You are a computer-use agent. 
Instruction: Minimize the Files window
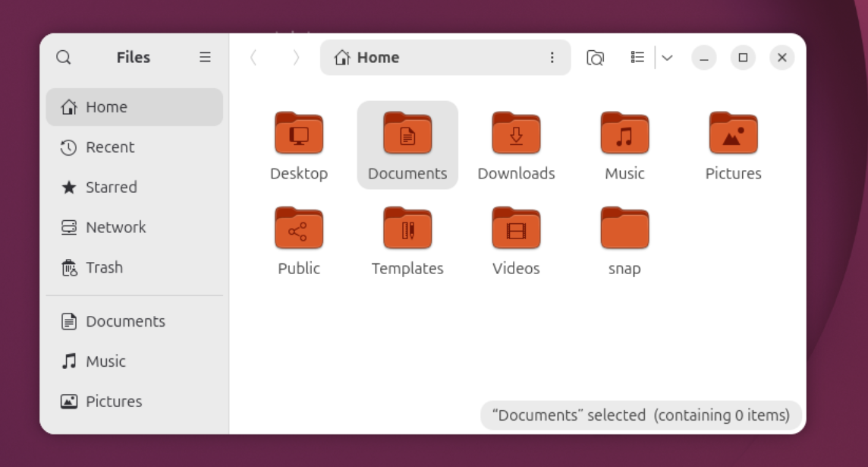(704, 58)
